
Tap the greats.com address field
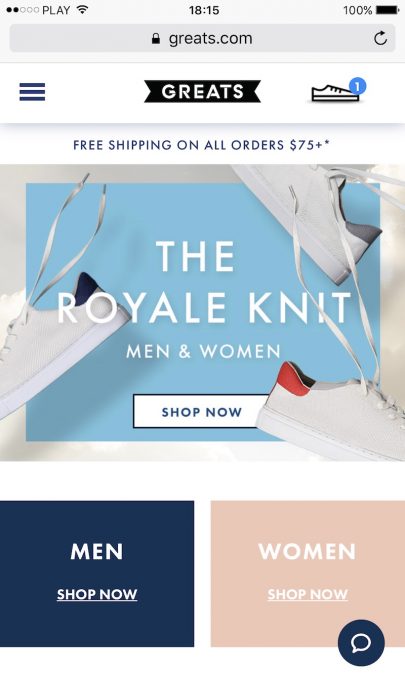[x=202, y=38]
